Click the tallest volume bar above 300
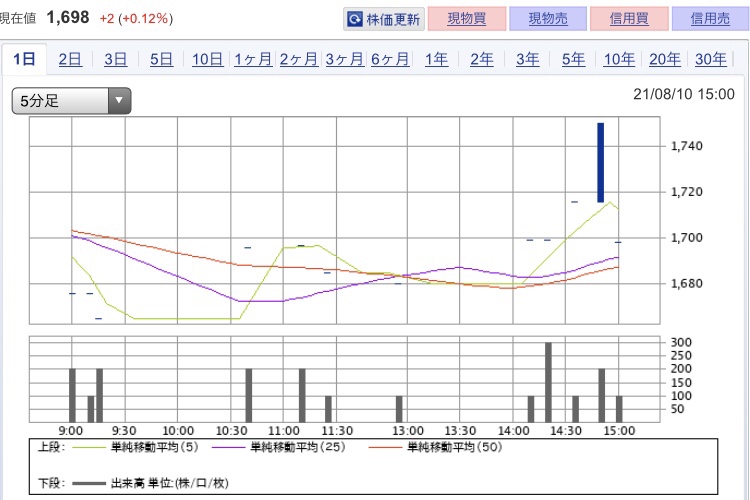Viewport: 750px width, 500px height. pos(548,382)
